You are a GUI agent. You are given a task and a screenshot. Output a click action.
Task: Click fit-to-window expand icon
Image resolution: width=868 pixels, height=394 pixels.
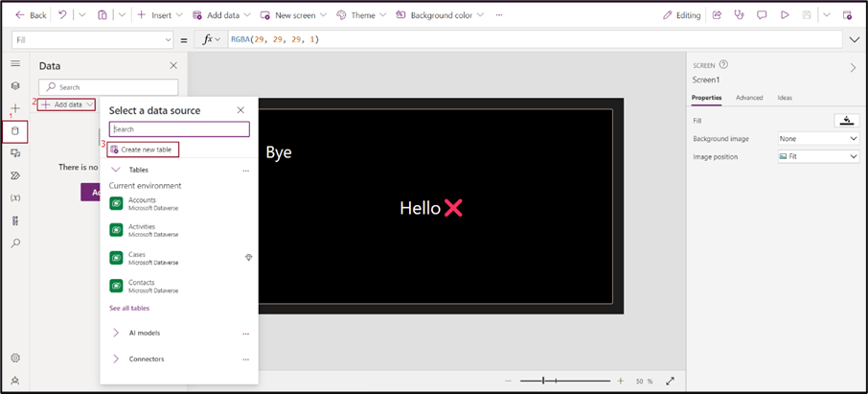[670, 381]
